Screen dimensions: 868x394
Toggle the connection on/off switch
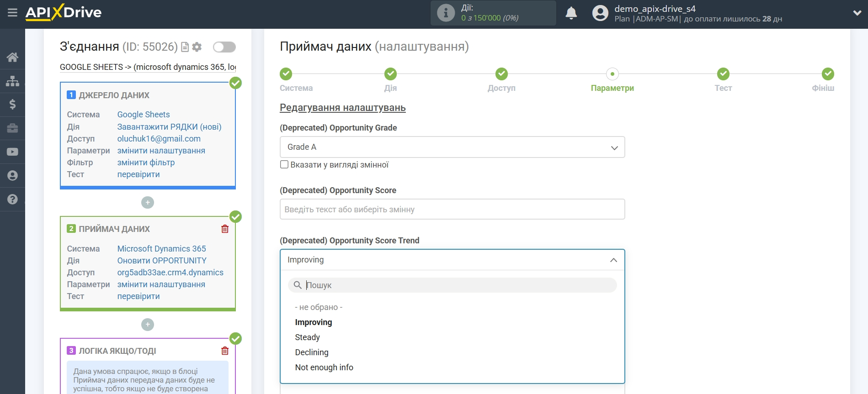[x=224, y=47]
